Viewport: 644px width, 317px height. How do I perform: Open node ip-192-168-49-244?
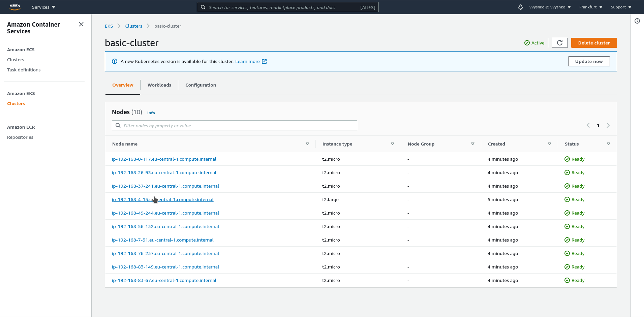pyautogui.click(x=165, y=213)
